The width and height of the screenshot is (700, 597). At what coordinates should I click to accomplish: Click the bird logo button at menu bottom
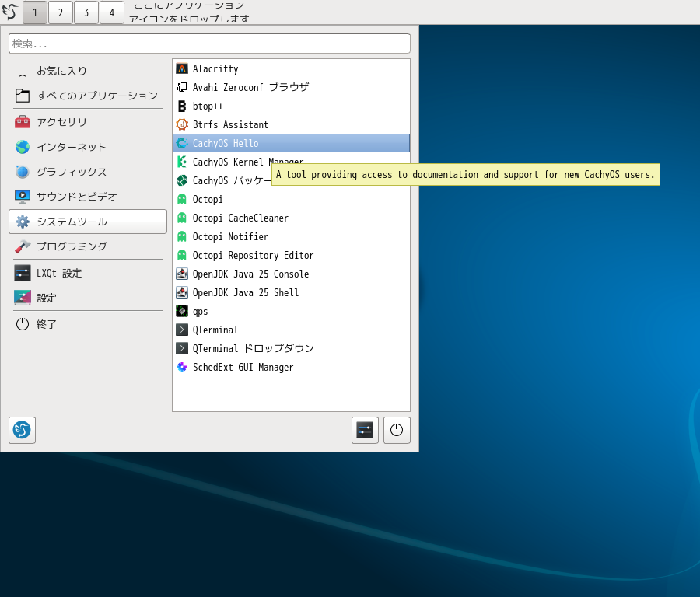22,430
